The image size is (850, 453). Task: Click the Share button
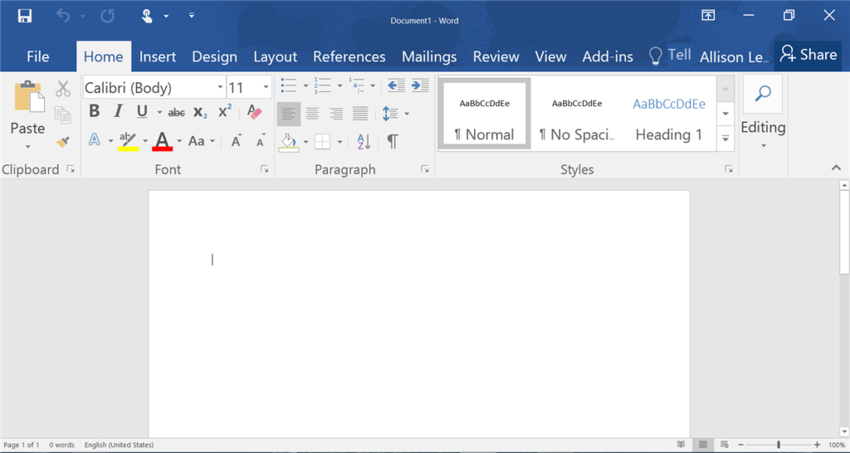coord(808,55)
